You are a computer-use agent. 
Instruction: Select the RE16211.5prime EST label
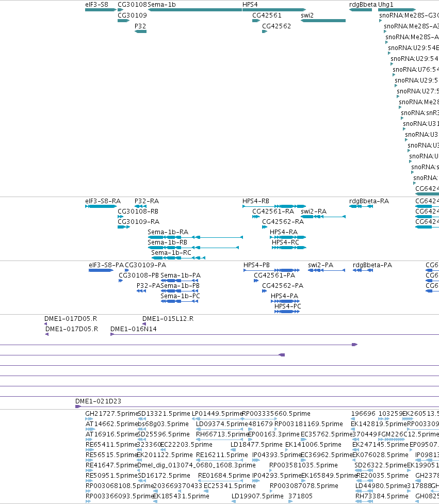[222, 454]
